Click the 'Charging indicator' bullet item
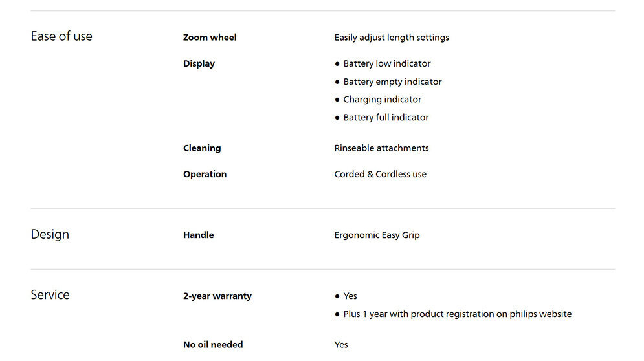The width and height of the screenshot is (644, 361). point(382,100)
